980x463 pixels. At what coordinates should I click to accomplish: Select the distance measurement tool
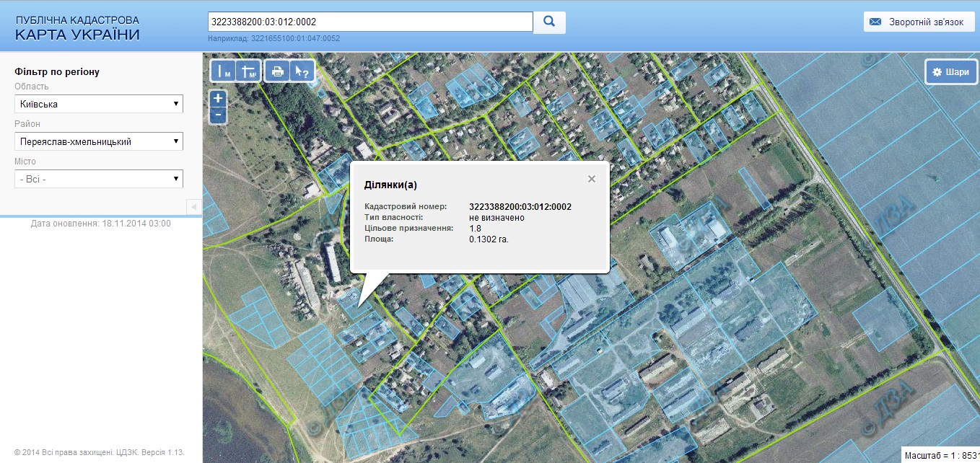pos(224,71)
